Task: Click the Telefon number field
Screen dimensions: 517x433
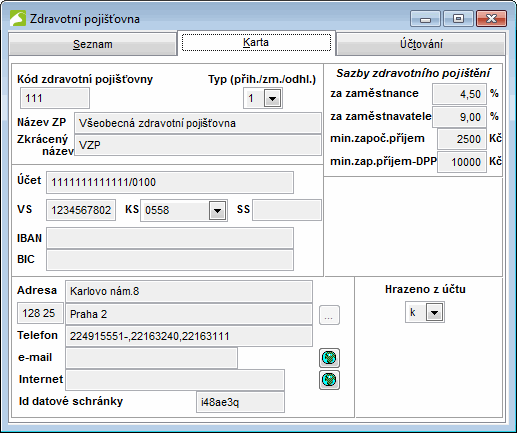Action: tap(189, 336)
